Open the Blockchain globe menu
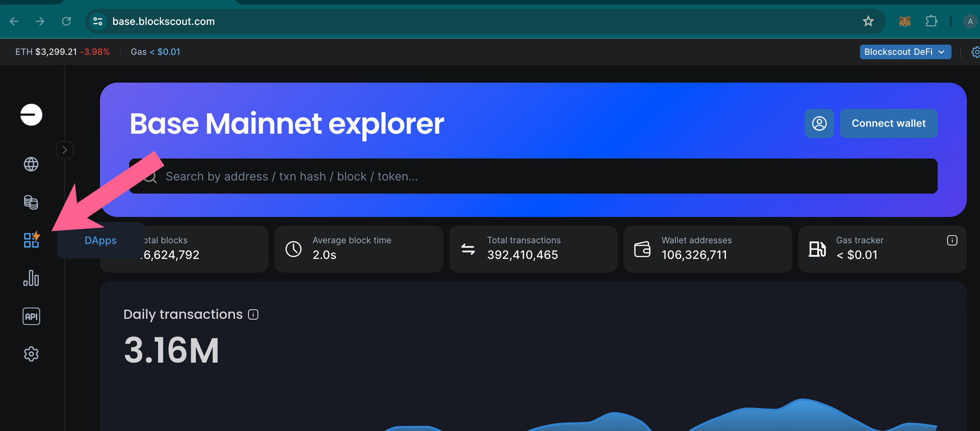 click(x=31, y=164)
